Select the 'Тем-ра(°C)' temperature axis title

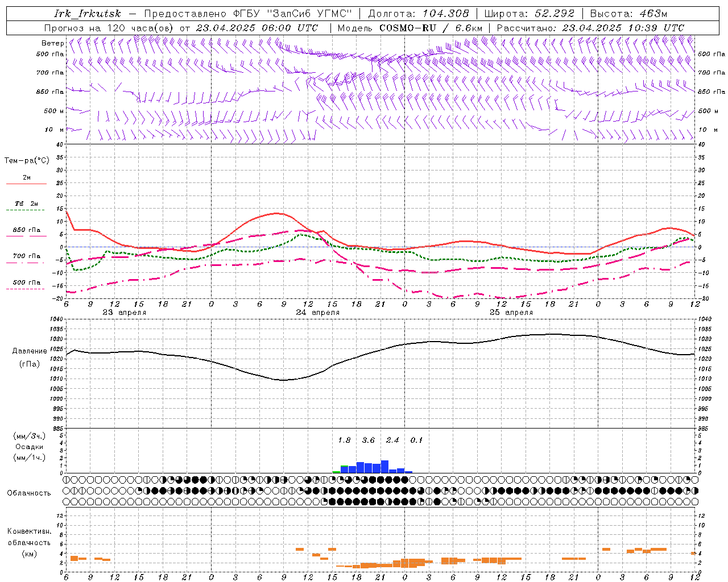click(x=27, y=161)
